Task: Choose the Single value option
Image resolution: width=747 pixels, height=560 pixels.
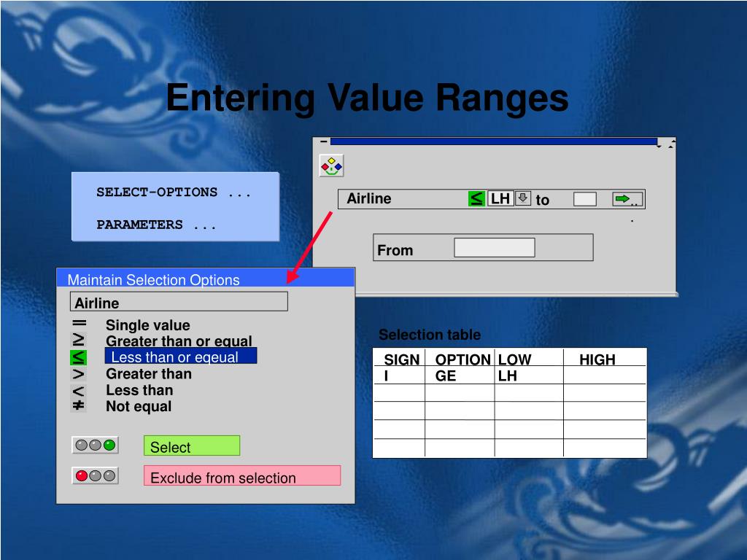Action: pyautogui.click(x=147, y=325)
